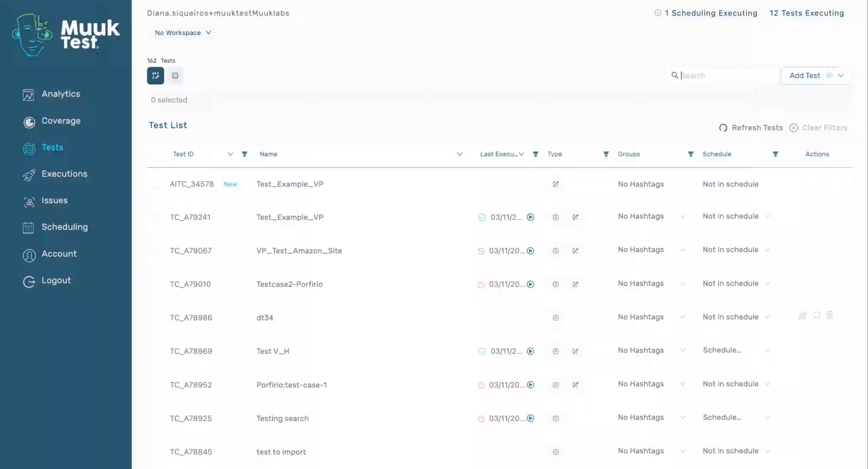Run test dt34 with rocket icon
This screenshot has width=868, height=469.
(x=803, y=315)
